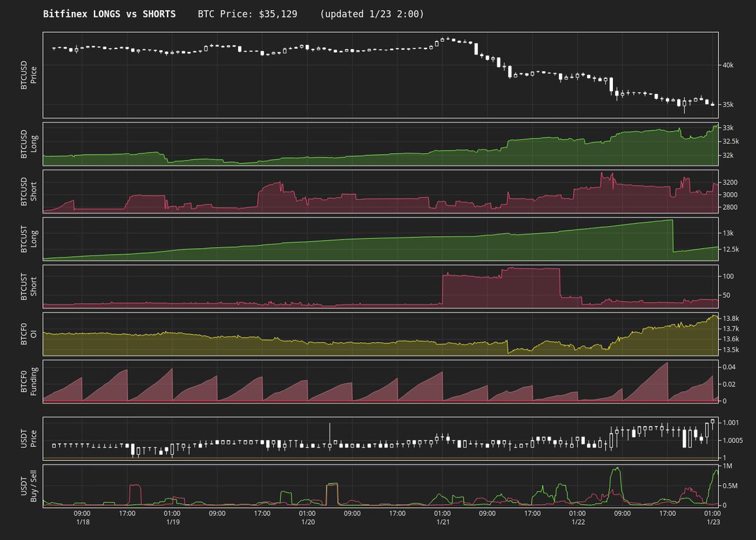Image resolution: width=756 pixels, height=540 pixels.
Task: Click the "01:00" tick above the 1/23 date
Action: click(x=713, y=514)
